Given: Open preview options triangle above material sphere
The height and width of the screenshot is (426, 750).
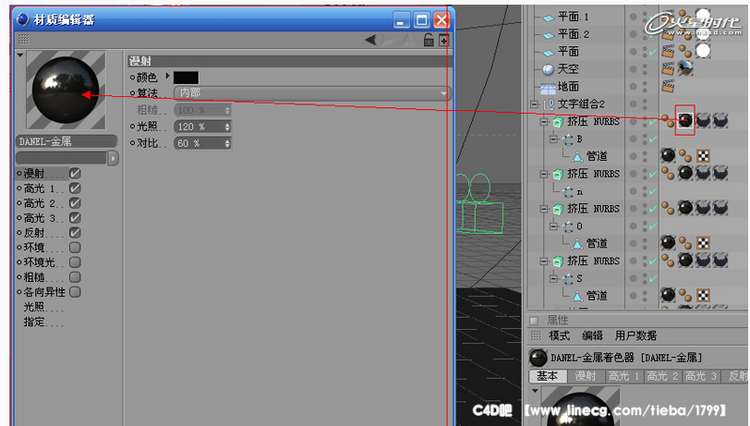Looking at the screenshot, I should 20,55.
